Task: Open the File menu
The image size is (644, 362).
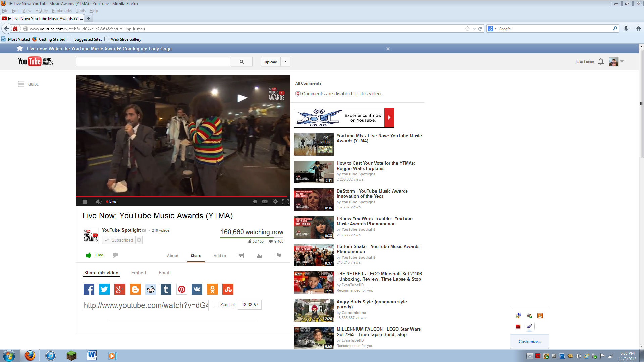Action: tap(5, 11)
